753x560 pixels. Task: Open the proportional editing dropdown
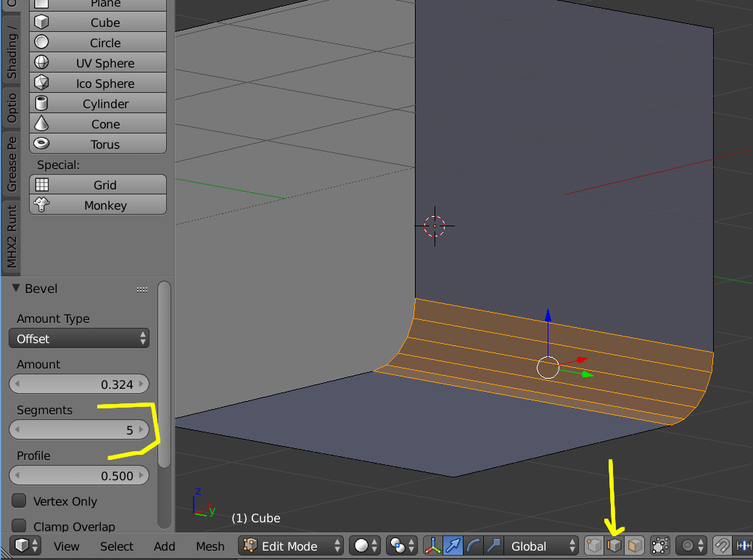[691, 545]
